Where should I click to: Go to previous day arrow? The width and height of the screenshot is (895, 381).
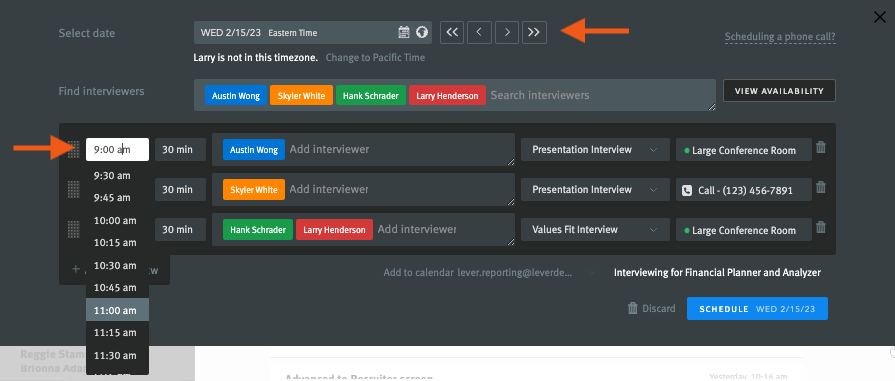479,33
